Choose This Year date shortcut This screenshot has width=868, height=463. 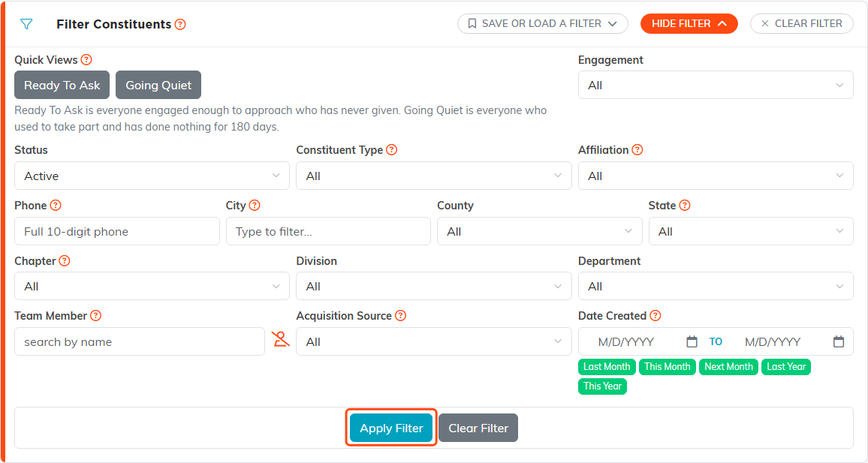pos(602,386)
